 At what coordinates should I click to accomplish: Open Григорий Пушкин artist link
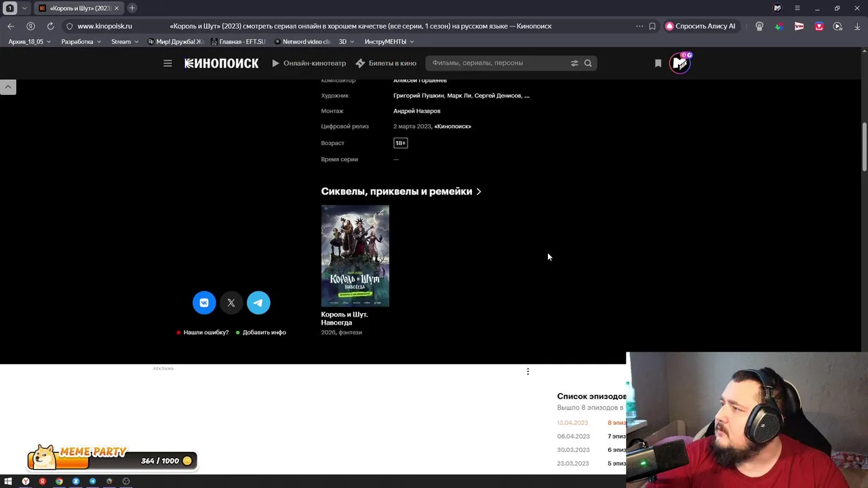point(418,96)
